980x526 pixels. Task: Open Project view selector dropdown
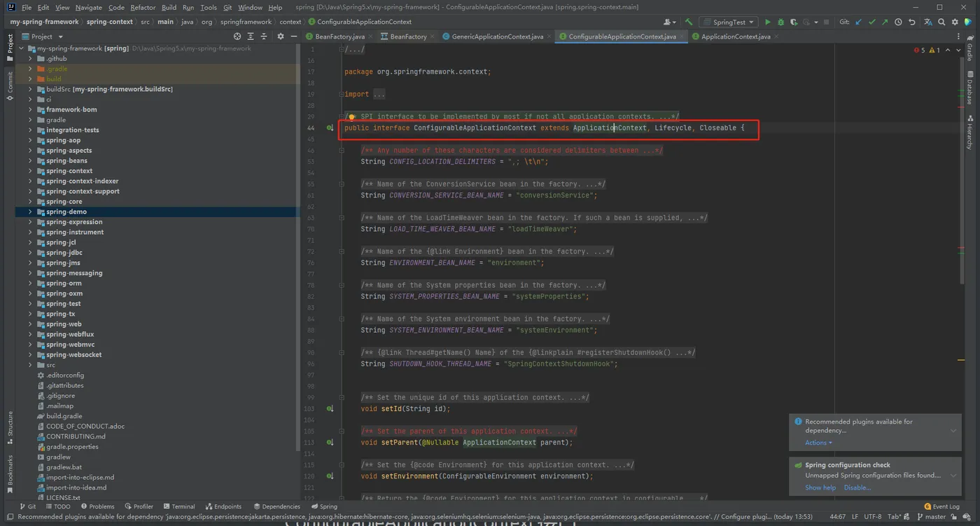(42, 36)
